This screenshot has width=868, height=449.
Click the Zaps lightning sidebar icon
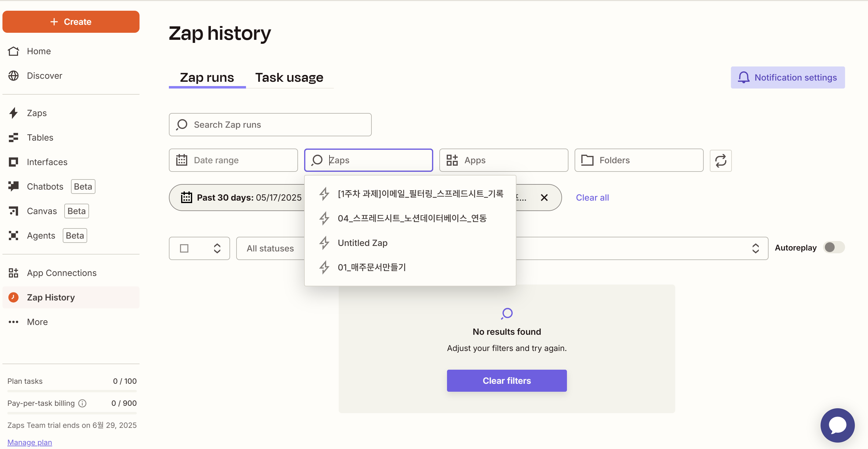tap(13, 113)
